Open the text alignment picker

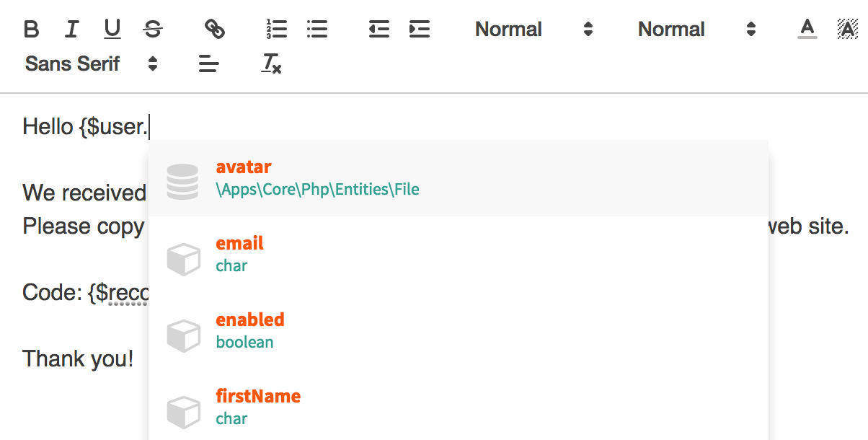pos(208,64)
